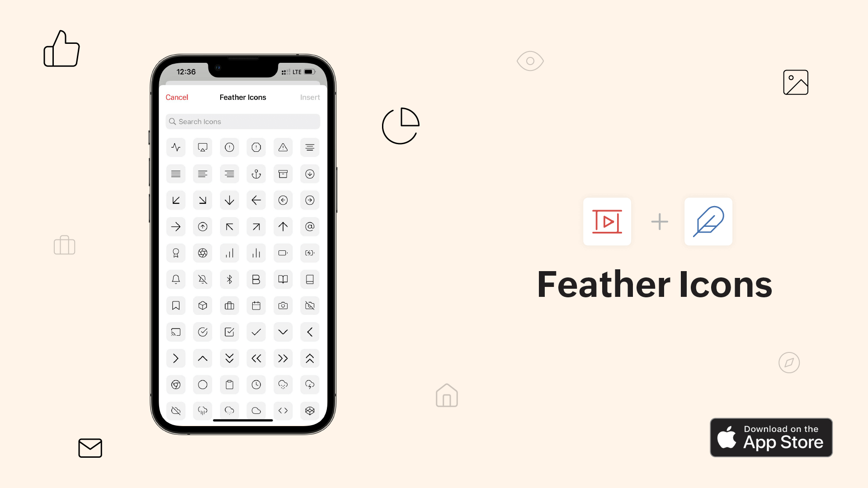Toggle the crossed bell mute icon

coord(203,279)
